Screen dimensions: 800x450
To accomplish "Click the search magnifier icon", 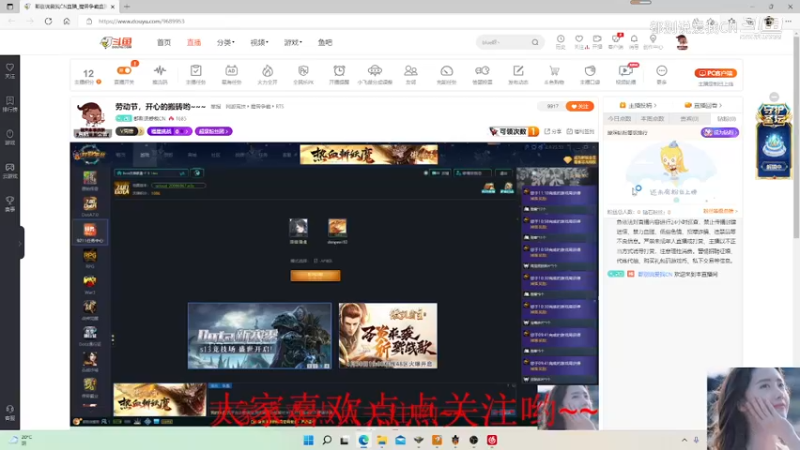I will 535,42.
